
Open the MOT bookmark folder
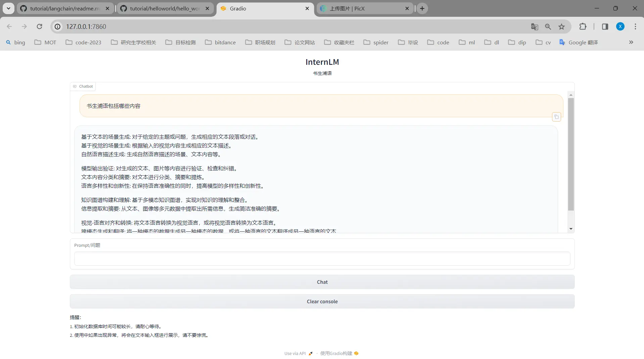coord(45,42)
